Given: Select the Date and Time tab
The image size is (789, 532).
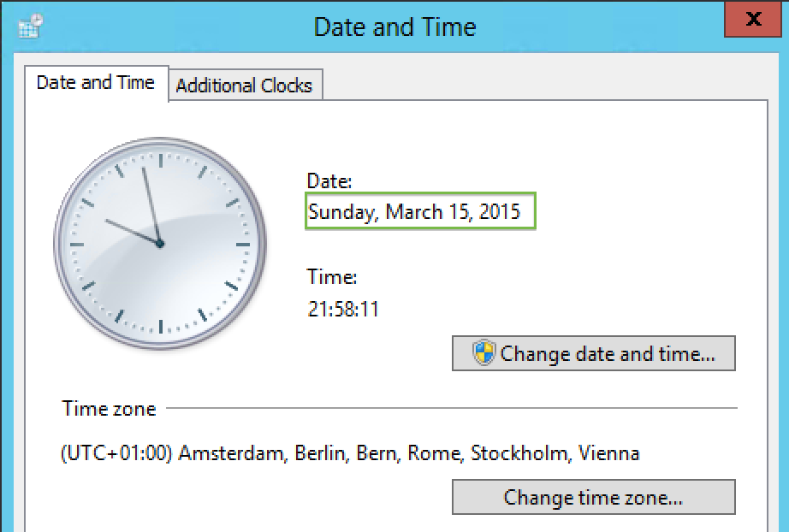Looking at the screenshot, I should click(95, 82).
